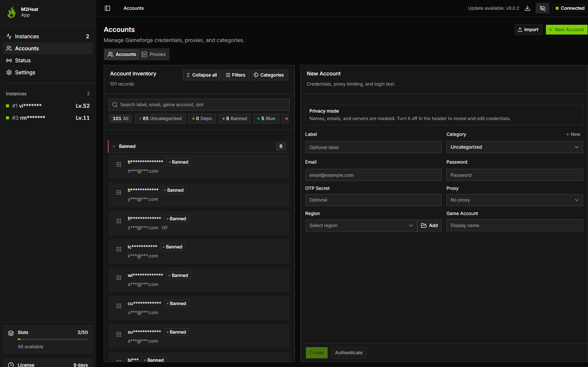Click the Import button
This screenshot has height=367, width=588.
(528, 30)
